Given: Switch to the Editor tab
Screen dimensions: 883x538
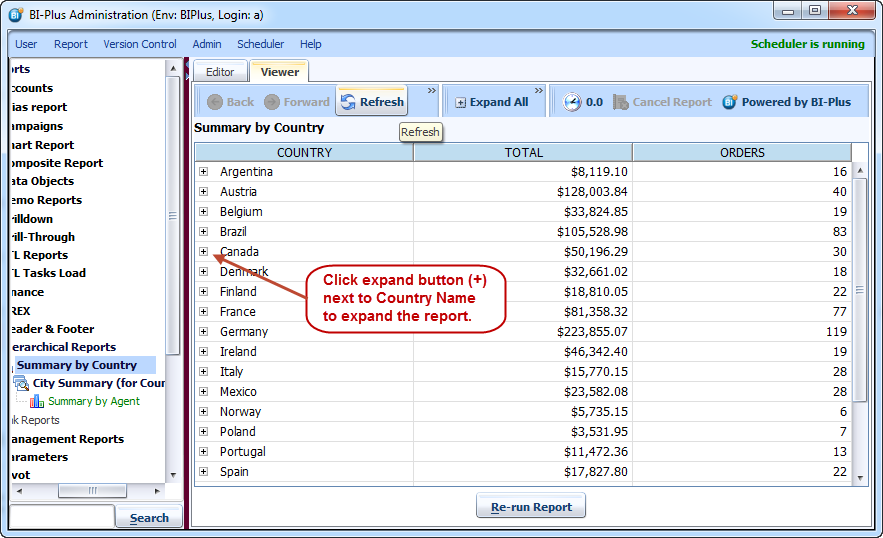Looking at the screenshot, I should [x=220, y=72].
